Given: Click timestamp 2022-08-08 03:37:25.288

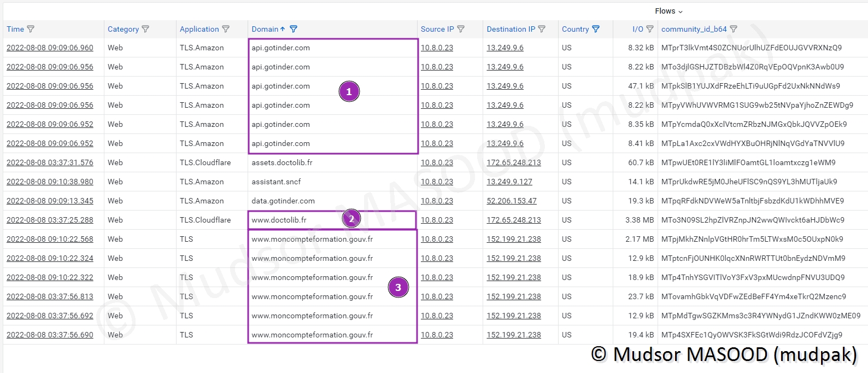Looking at the screenshot, I should [50, 220].
